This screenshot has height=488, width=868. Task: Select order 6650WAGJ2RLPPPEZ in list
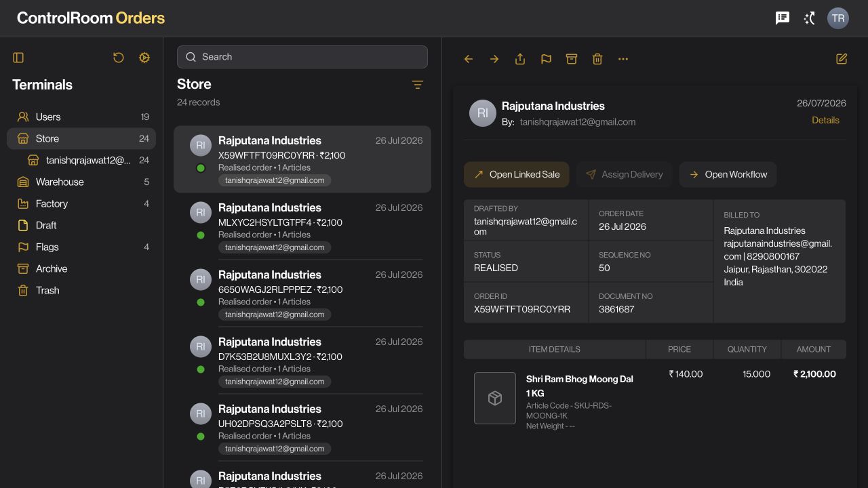pyautogui.click(x=302, y=293)
